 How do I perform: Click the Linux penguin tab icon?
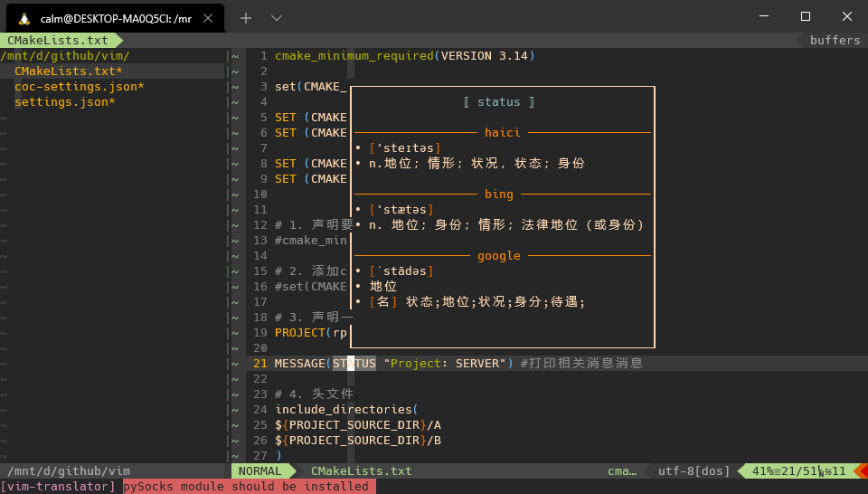24,19
